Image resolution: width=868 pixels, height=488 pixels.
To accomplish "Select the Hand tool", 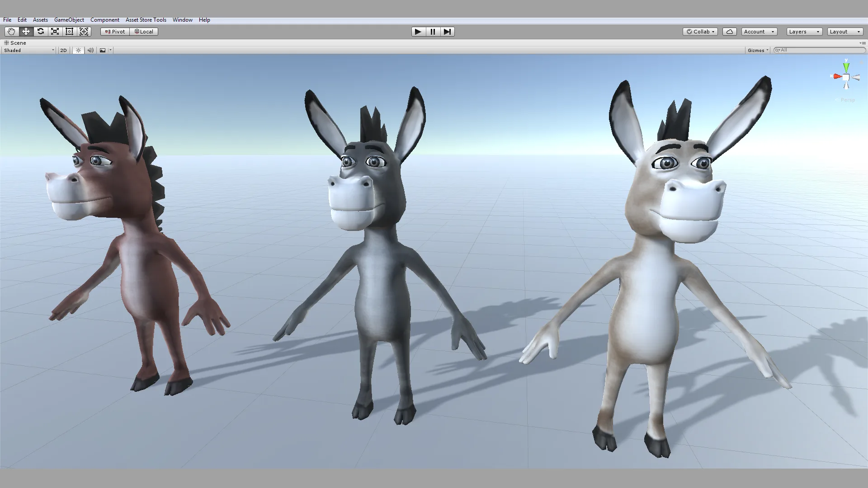I will coord(11,32).
